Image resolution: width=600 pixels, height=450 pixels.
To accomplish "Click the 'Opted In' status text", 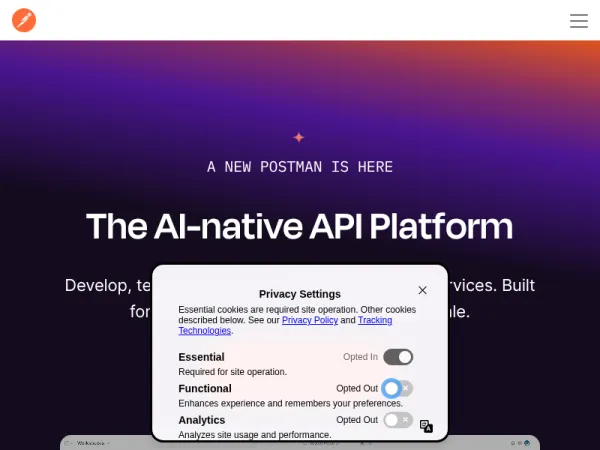I will pos(360,357).
